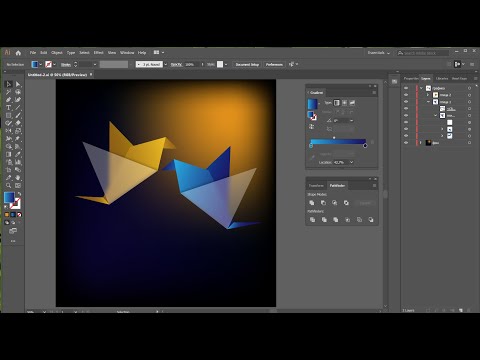The height and width of the screenshot is (360, 480).
Task: Collapse the Image 1 sublayer
Action: click(x=428, y=102)
